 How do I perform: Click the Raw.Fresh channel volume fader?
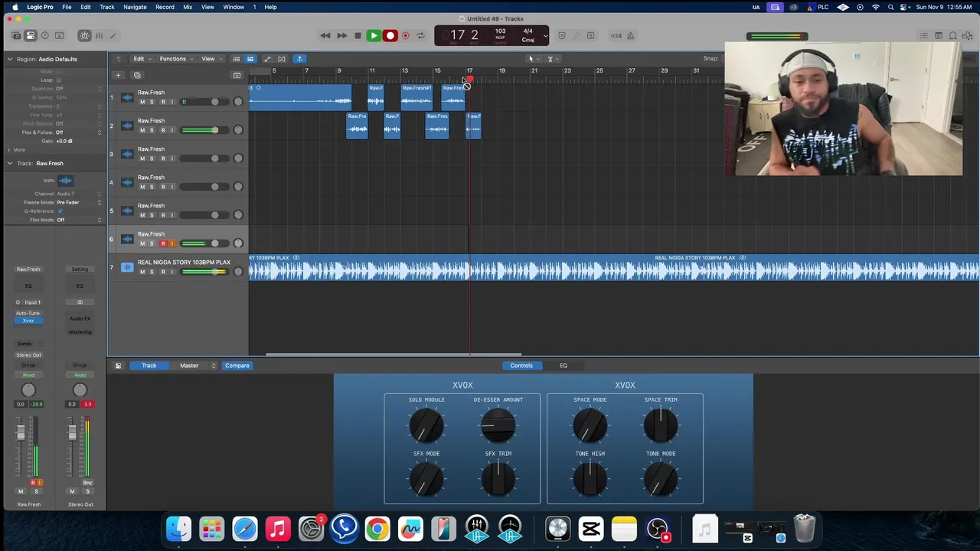pyautogui.click(x=21, y=433)
